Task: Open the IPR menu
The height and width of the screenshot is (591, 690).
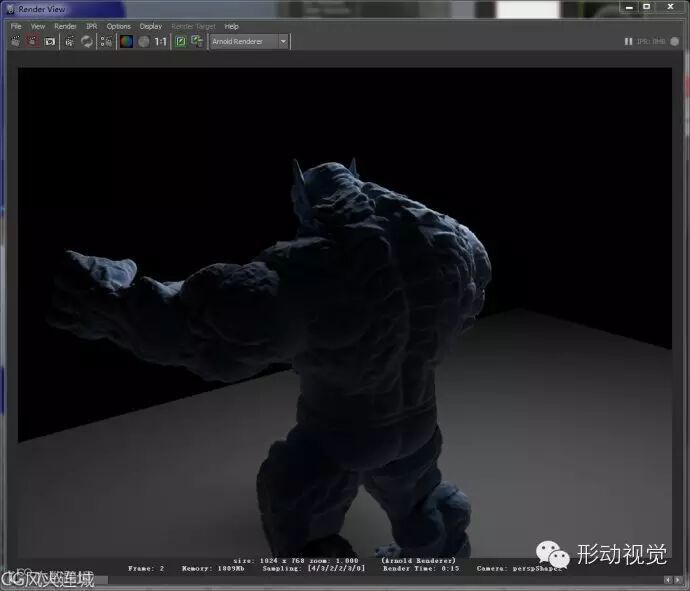Action: 91,26
